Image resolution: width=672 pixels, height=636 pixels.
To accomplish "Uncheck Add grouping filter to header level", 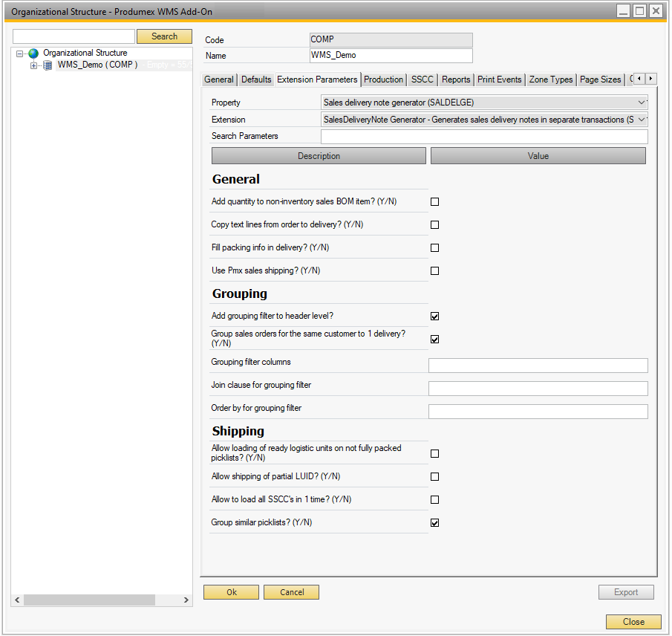I will point(435,316).
